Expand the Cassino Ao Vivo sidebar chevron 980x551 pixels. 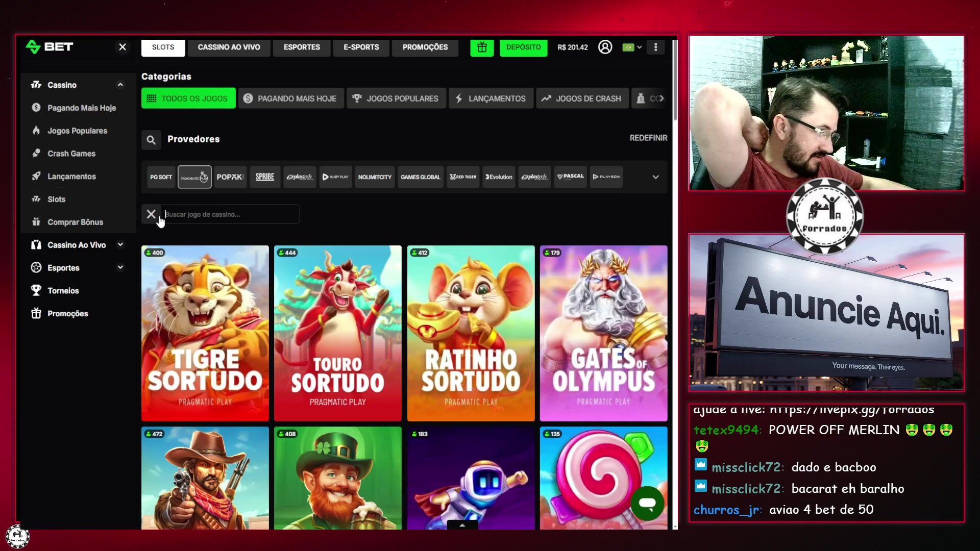(120, 245)
